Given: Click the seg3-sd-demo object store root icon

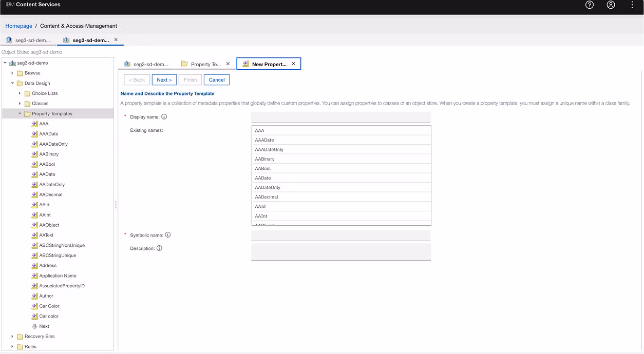Looking at the screenshot, I should (12, 63).
